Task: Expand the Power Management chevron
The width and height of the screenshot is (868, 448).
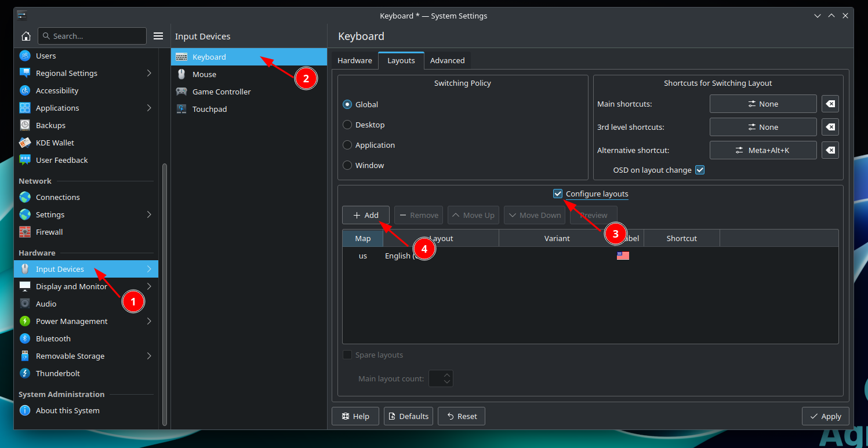Action: pos(149,321)
